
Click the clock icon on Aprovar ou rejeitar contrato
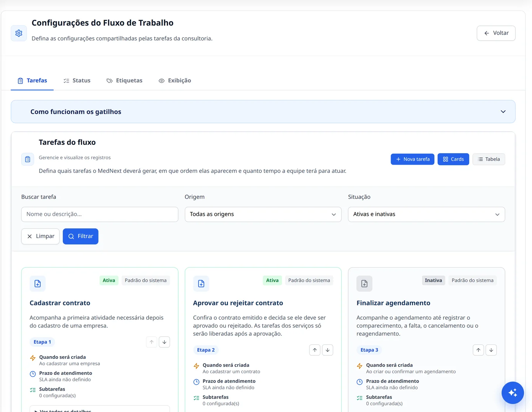[196, 382]
